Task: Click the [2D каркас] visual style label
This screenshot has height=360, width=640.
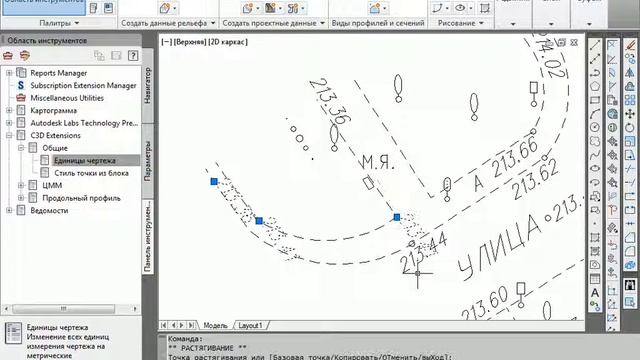Action: (x=229, y=42)
